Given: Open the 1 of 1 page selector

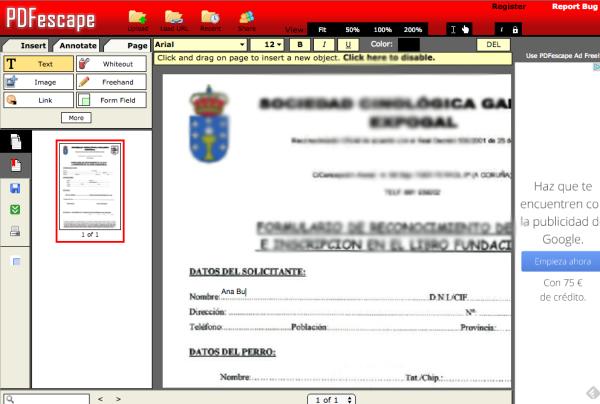Looking at the screenshot, I should [x=331, y=400].
